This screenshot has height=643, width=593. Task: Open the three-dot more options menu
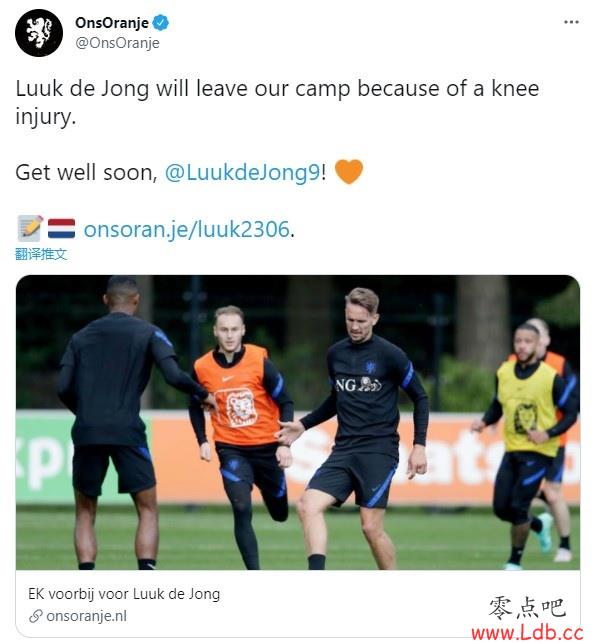tap(571, 22)
